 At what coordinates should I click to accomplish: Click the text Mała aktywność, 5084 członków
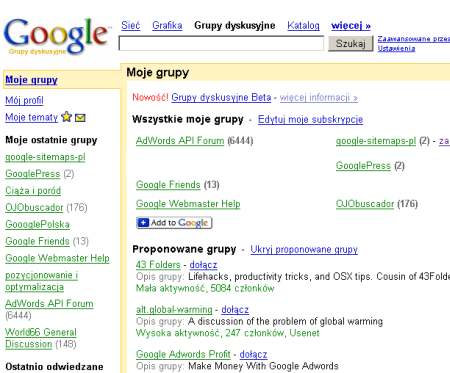tap(205, 288)
